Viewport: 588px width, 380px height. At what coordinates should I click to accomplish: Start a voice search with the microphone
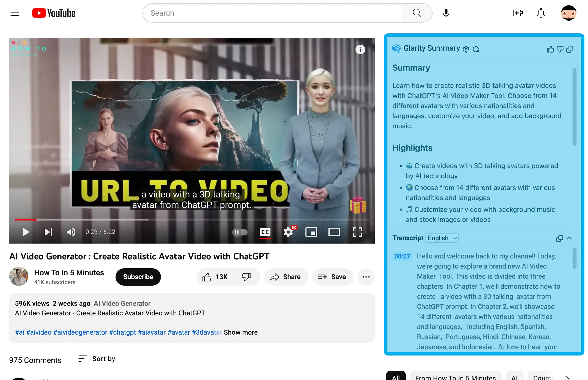tap(446, 13)
